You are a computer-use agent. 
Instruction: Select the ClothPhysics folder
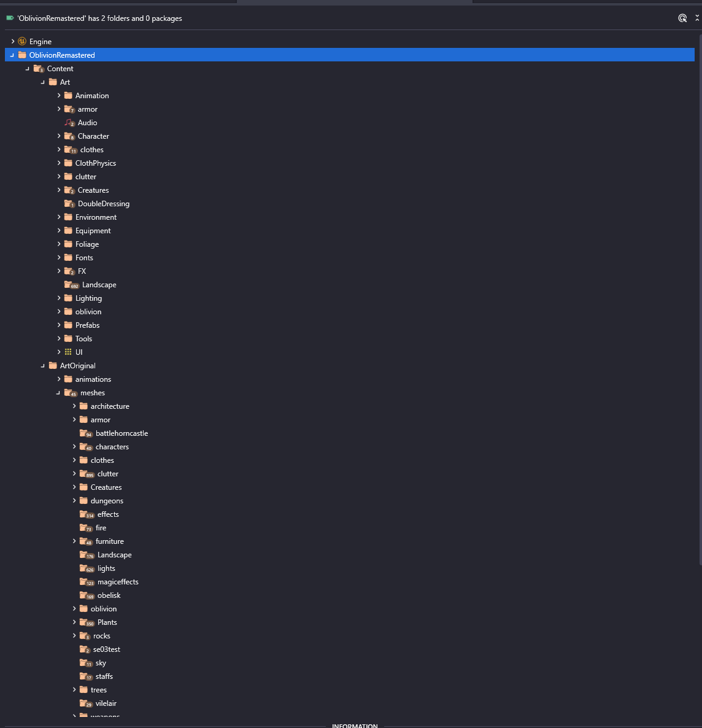(x=96, y=163)
